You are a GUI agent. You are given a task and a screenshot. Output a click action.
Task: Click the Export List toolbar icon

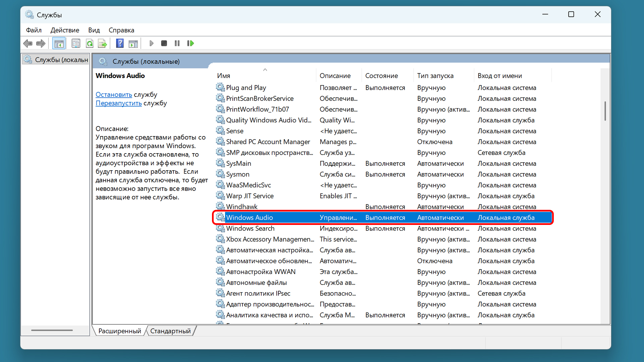tap(102, 43)
